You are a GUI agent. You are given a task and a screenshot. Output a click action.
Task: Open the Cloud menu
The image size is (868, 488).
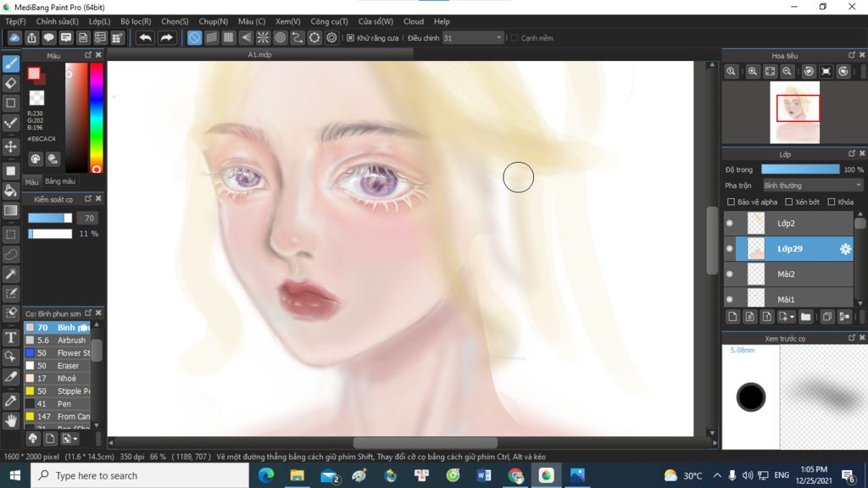[414, 21]
